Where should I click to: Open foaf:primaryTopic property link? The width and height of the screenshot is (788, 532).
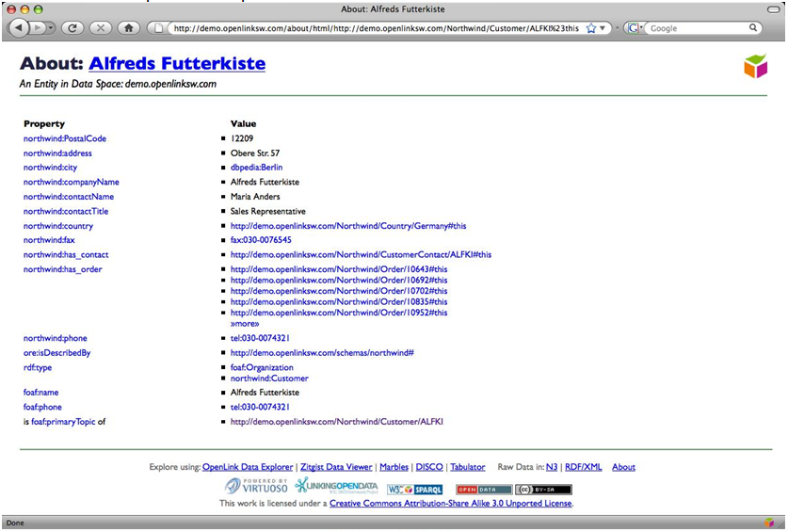[63, 422]
